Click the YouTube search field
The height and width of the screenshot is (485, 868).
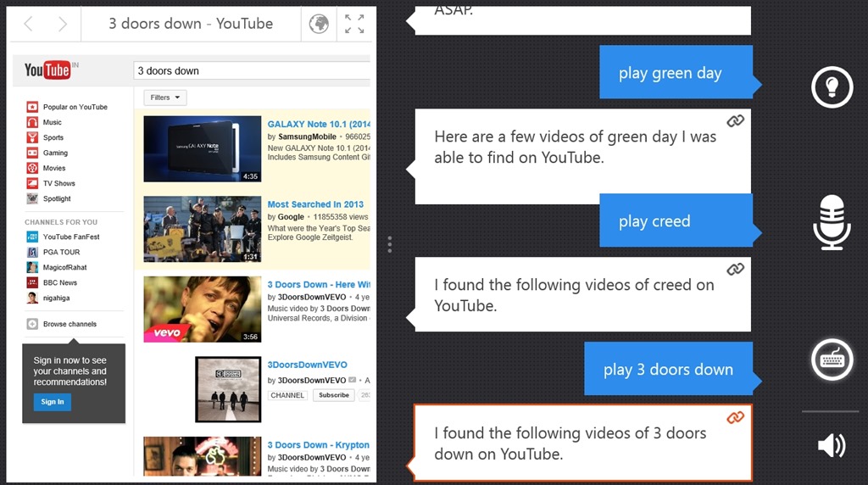[251, 71]
